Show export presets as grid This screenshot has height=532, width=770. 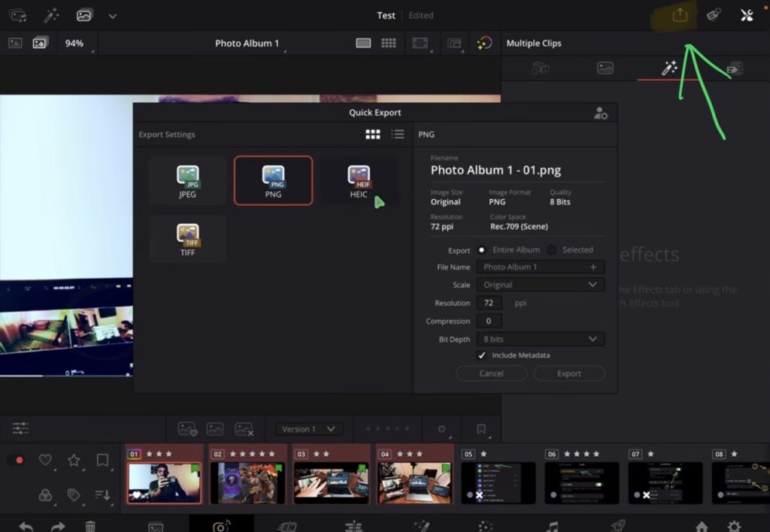(373, 135)
